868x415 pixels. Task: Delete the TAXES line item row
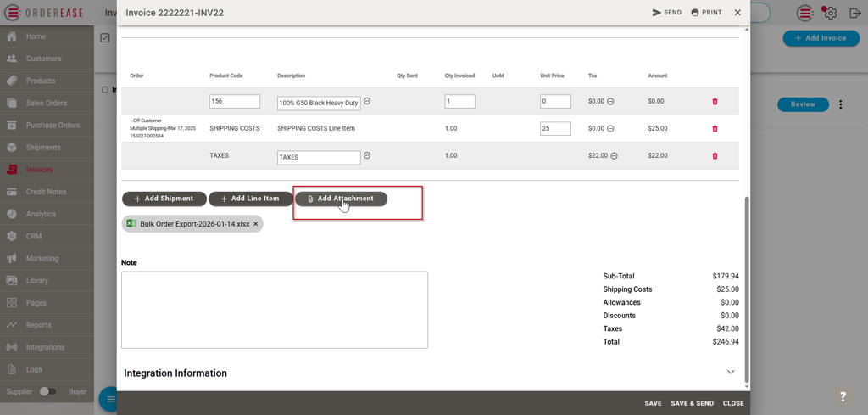coord(715,156)
